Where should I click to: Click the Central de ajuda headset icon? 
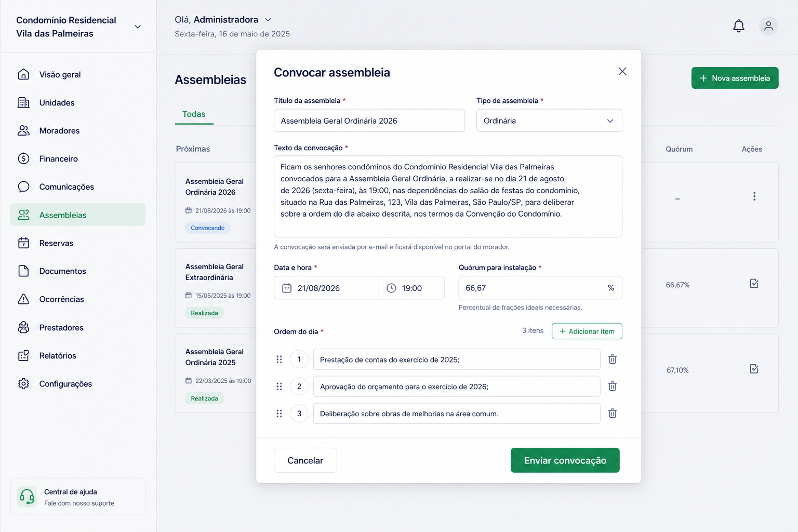coord(27,497)
